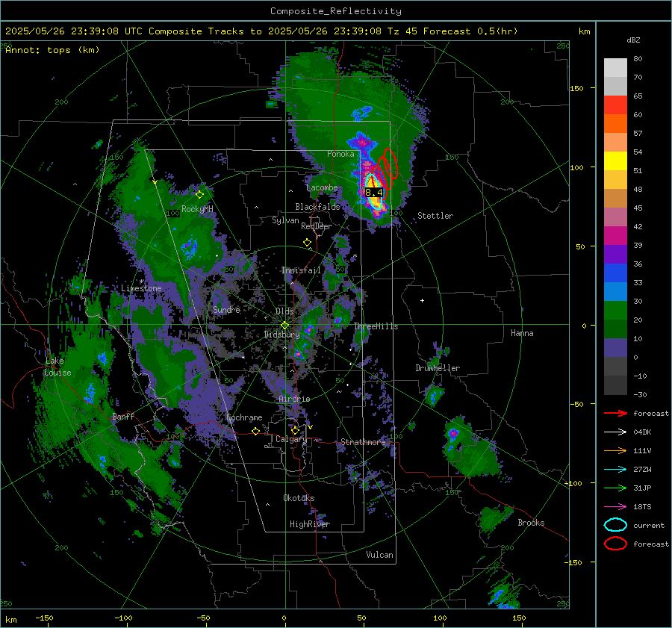
Task: Click the Drumheller label
Action: [438, 368]
